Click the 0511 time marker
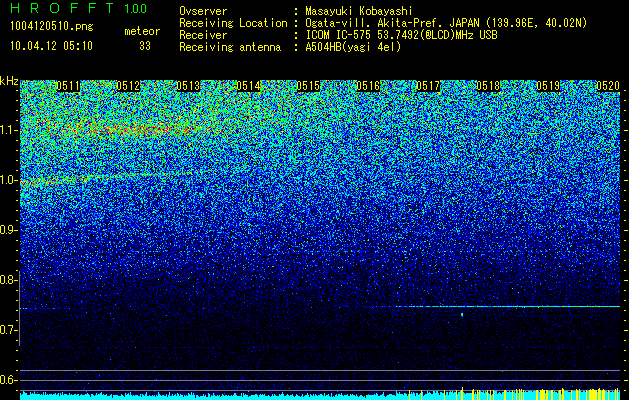The height and width of the screenshot is (400, 629). point(68,86)
